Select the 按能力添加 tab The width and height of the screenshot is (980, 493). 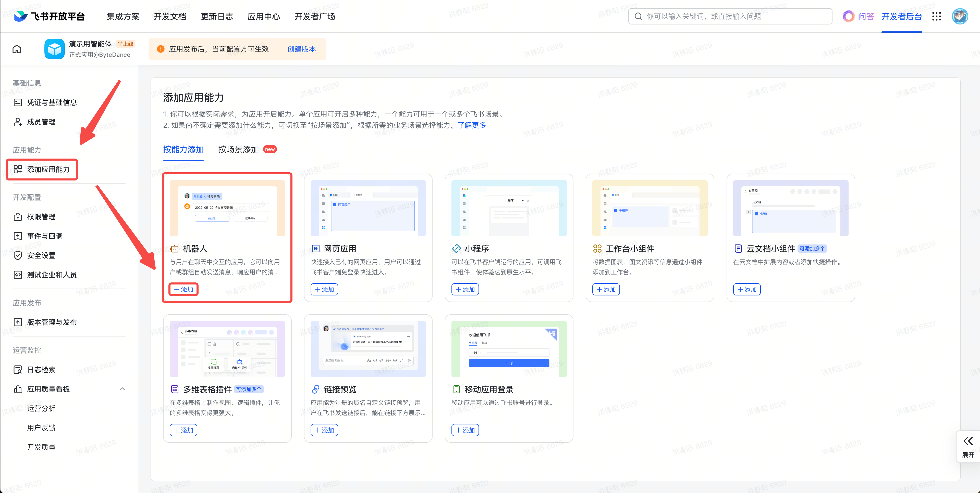tap(183, 149)
